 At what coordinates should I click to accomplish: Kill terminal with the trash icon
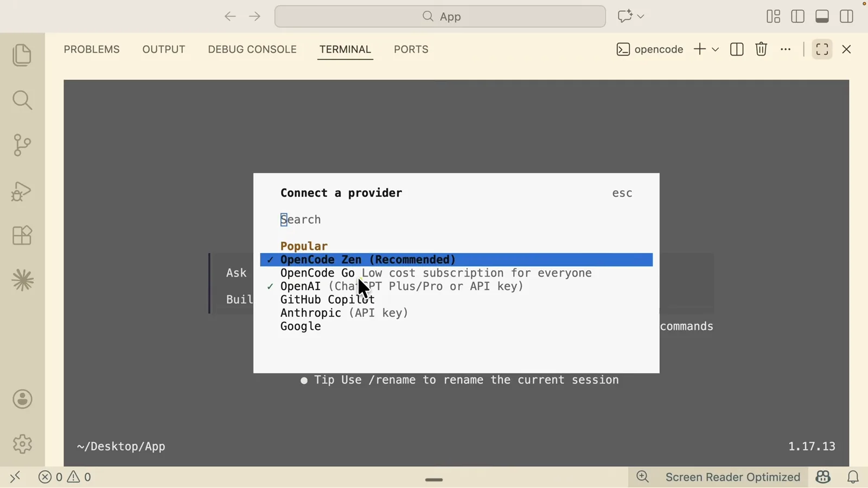tap(761, 49)
